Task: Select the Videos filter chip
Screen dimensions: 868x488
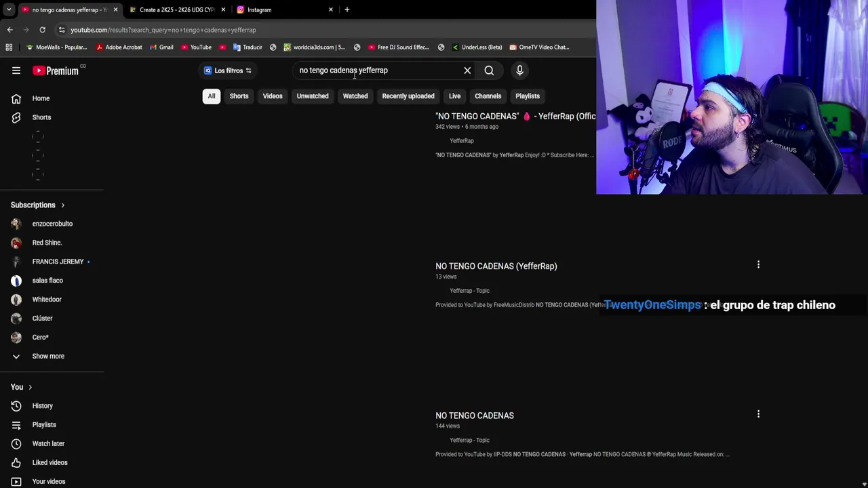Action: tap(273, 96)
